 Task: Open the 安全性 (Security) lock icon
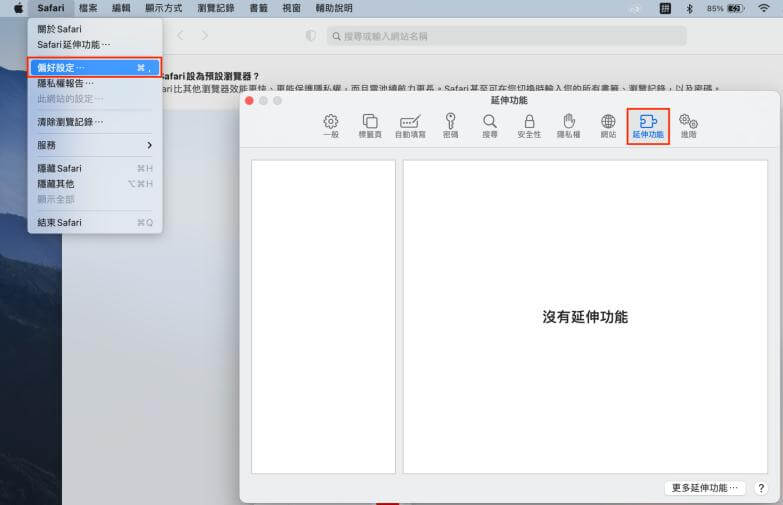pos(529,125)
